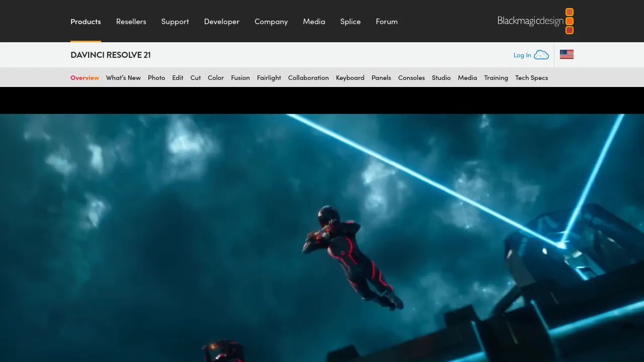Open Media in the product sub-navigation
This screenshot has height=362, width=644.
click(x=467, y=78)
